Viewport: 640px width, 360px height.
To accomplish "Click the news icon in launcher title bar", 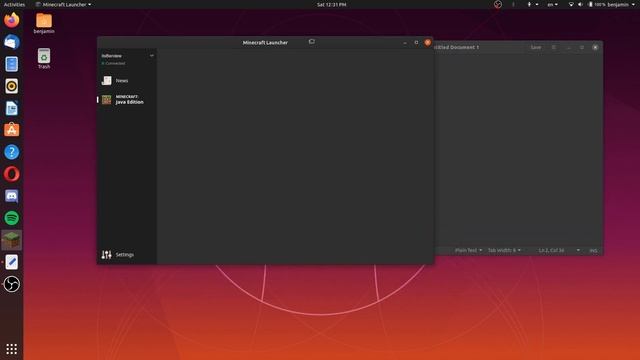I will point(311,42).
